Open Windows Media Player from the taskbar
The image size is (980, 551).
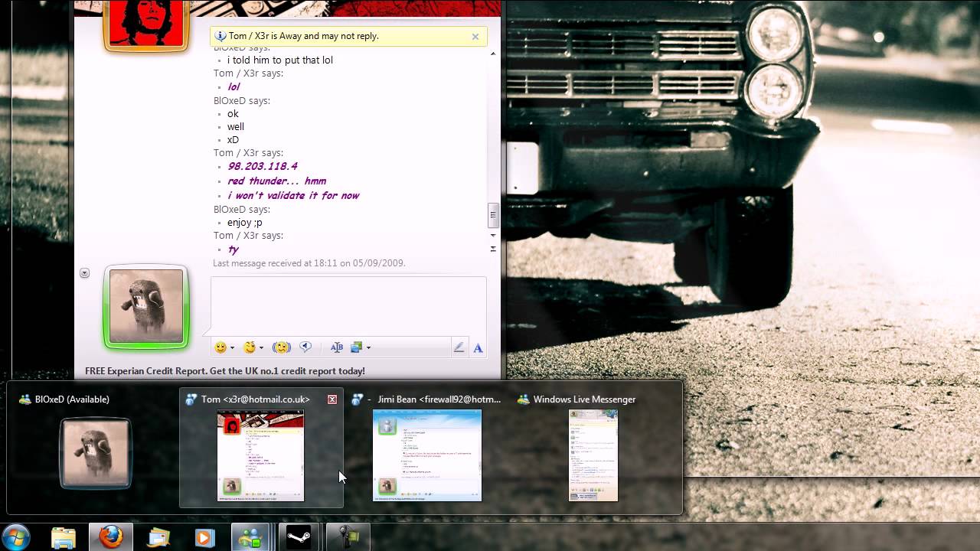click(x=204, y=537)
